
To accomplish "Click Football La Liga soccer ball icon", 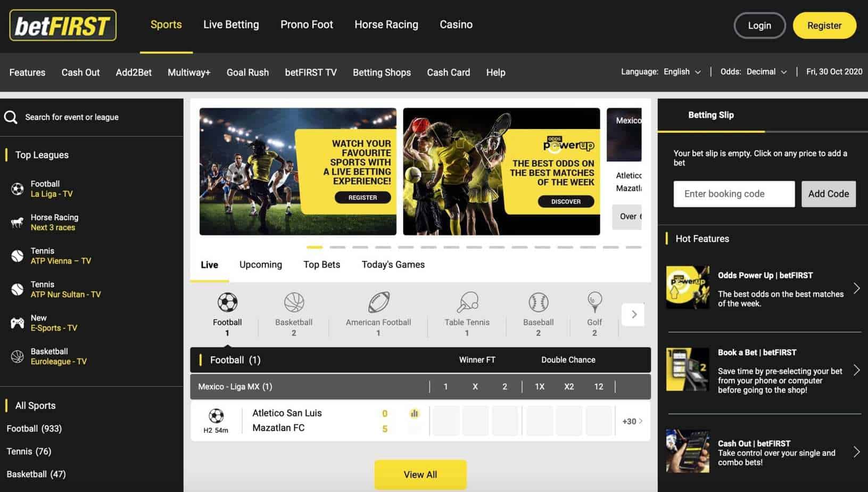I will 17,189.
